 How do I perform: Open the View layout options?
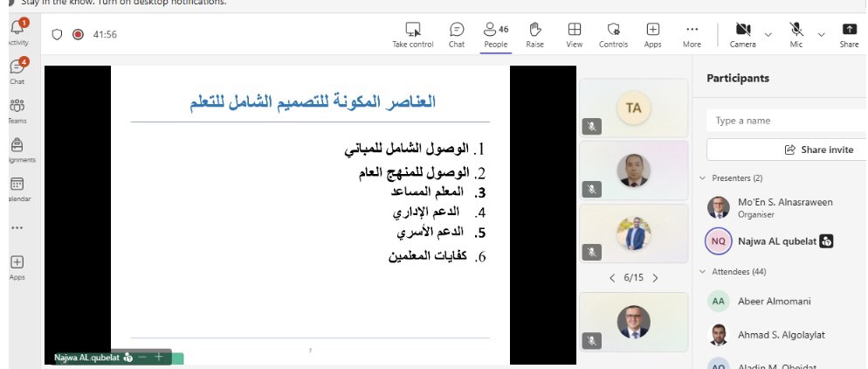pos(574,33)
